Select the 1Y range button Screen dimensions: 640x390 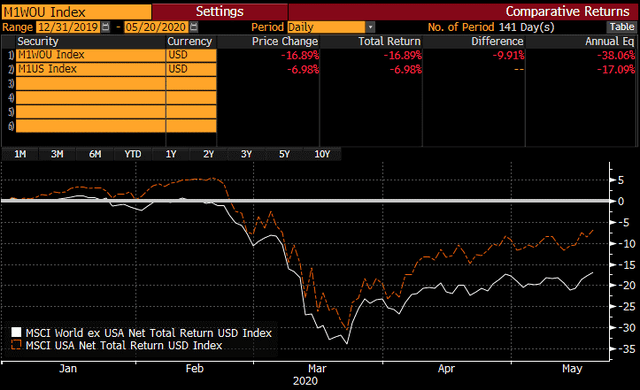point(171,154)
